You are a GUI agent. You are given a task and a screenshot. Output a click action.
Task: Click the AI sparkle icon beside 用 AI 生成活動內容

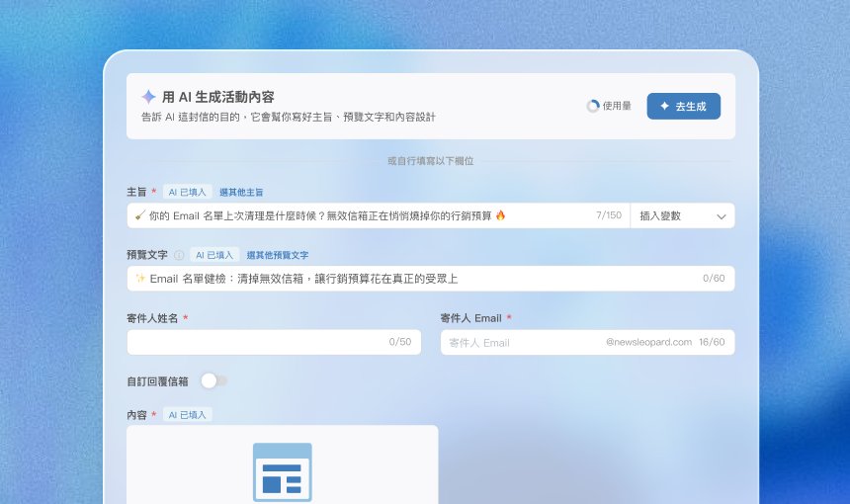pyautogui.click(x=148, y=97)
